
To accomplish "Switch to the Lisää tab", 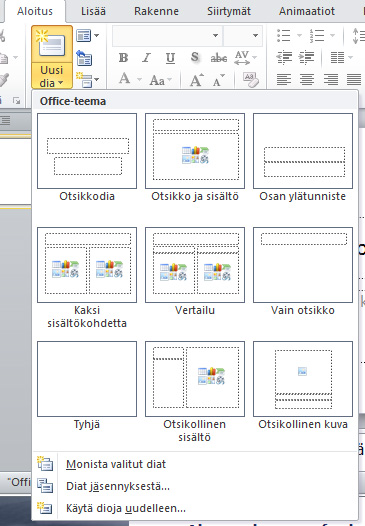I will tap(93, 11).
